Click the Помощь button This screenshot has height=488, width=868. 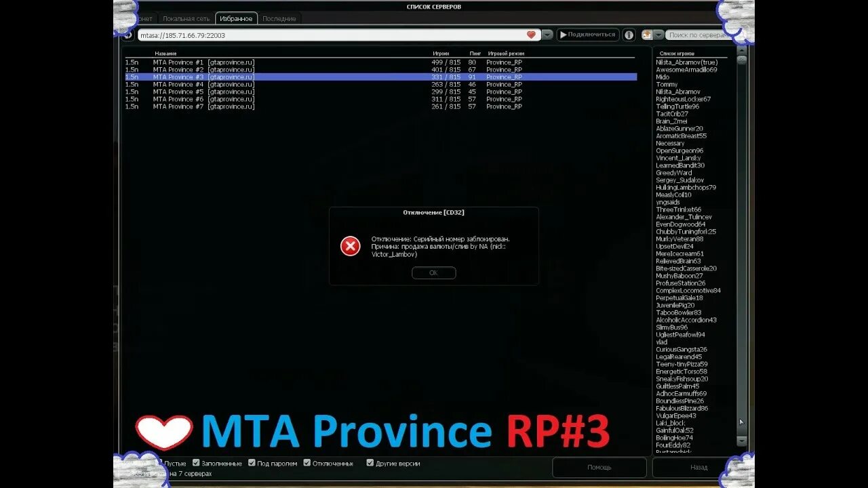point(599,467)
